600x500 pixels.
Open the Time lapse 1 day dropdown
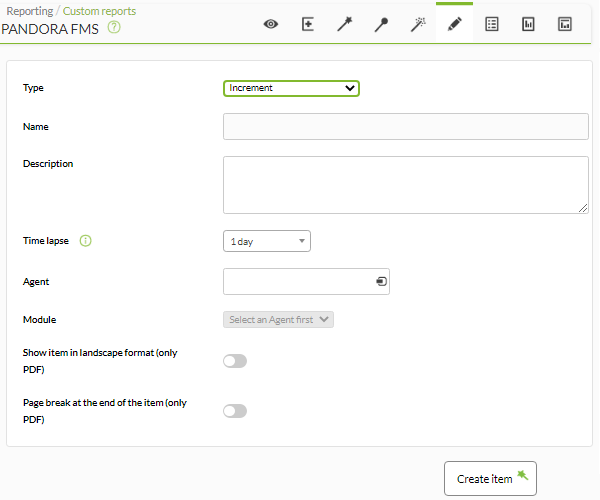[267, 241]
